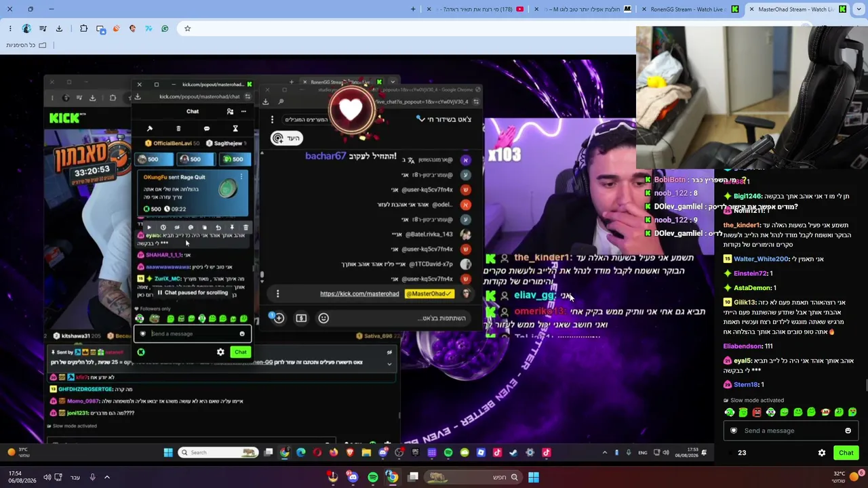Viewport: 868px width, 488px height.
Task: Expand the 'צ'אט בשידור חי' chat mode dropdown
Action: 444,119
